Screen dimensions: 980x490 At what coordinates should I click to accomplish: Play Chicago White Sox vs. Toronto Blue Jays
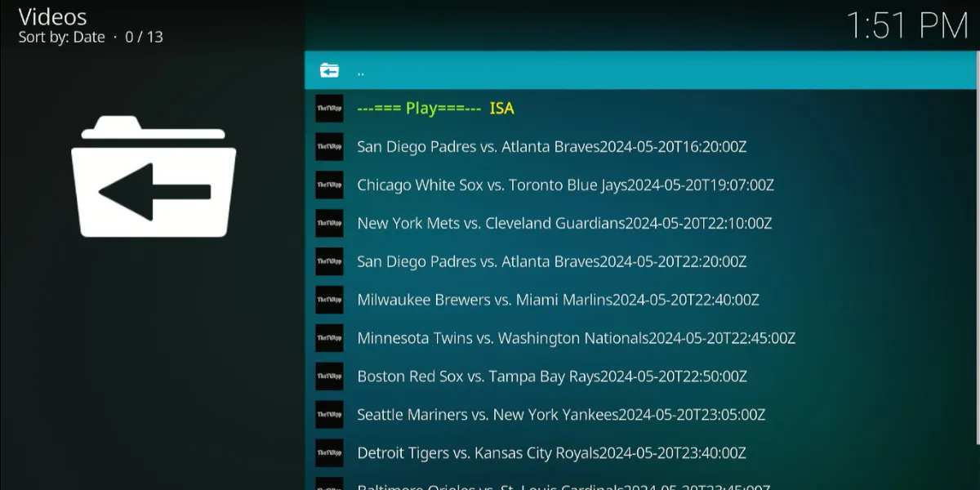click(x=565, y=185)
